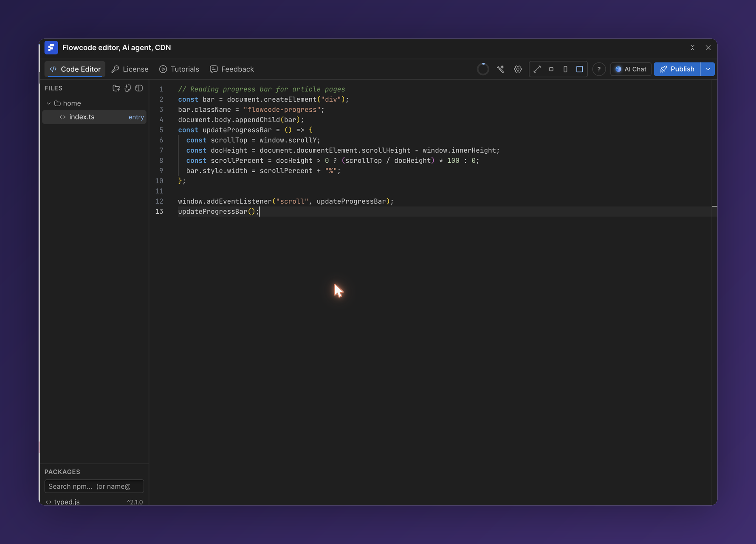This screenshot has height=544, width=756.
Task: Collapse the Flowcode window with arrows icon
Action: pyautogui.click(x=692, y=48)
